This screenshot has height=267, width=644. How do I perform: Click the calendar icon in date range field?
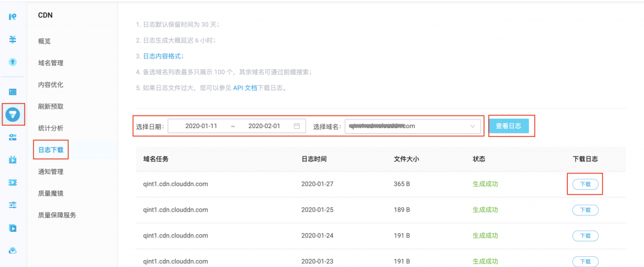[x=297, y=126]
